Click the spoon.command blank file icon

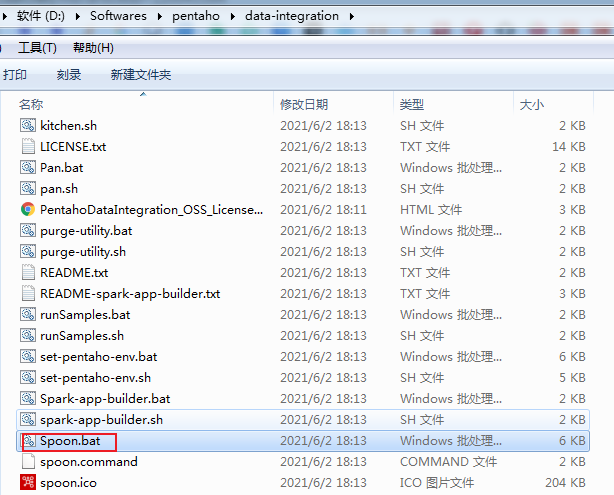28,462
